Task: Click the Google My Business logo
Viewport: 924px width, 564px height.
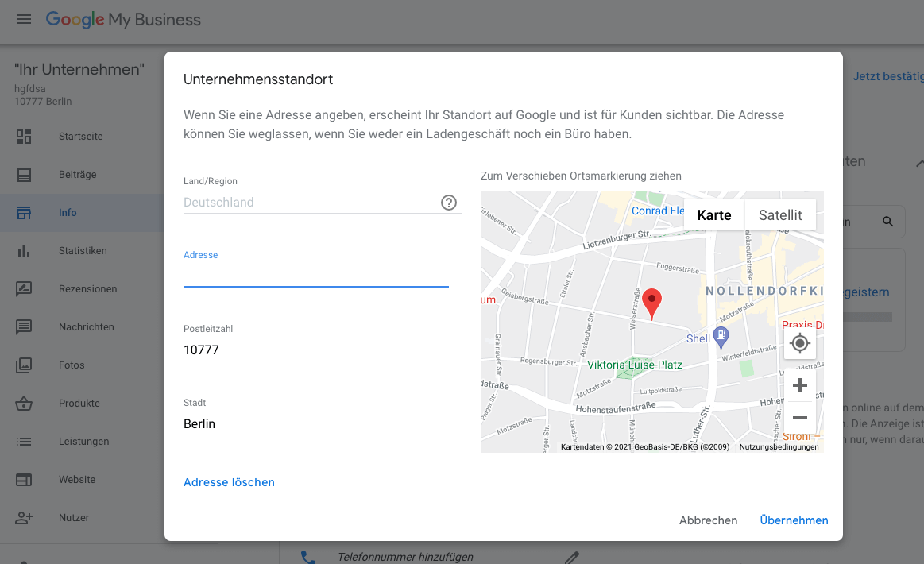Action: [123, 19]
